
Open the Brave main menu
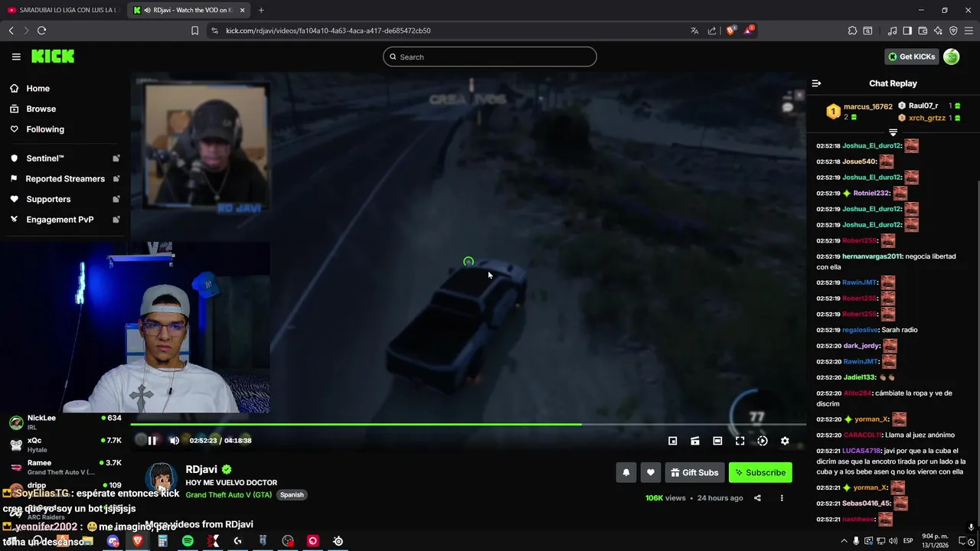[x=969, y=31]
